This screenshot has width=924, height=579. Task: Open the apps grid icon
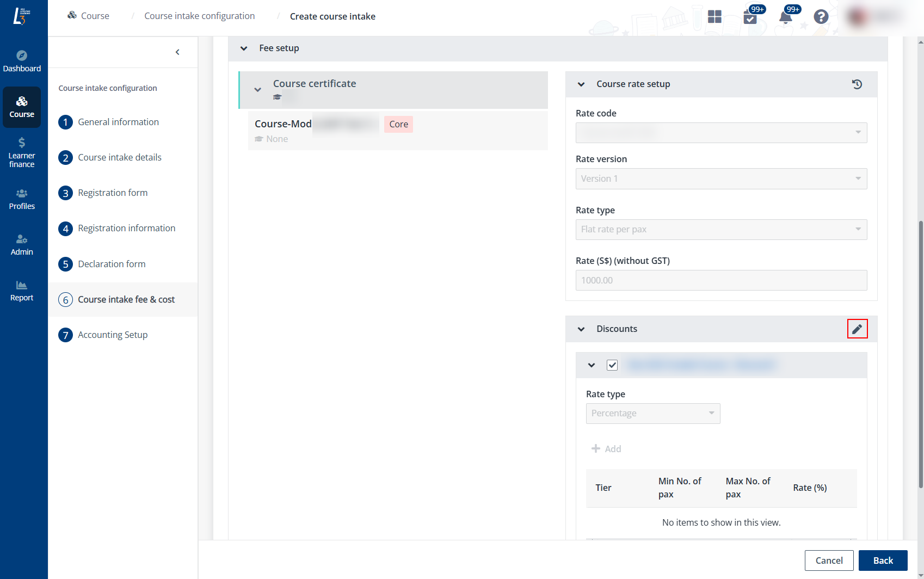click(714, 17)
